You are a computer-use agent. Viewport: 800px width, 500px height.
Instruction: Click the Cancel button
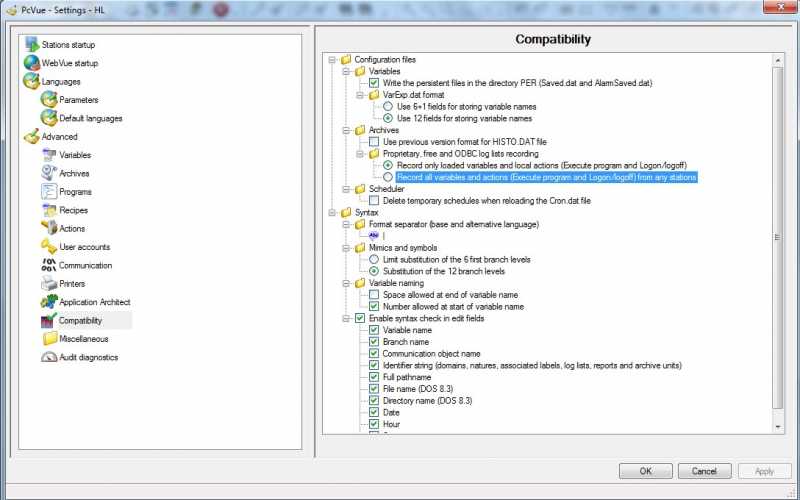(704, 471)
